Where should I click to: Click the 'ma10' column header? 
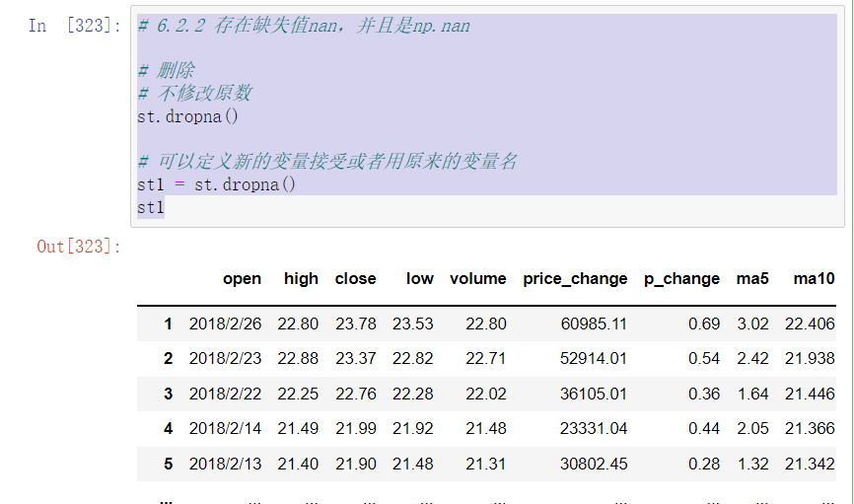tap(815, 278)
